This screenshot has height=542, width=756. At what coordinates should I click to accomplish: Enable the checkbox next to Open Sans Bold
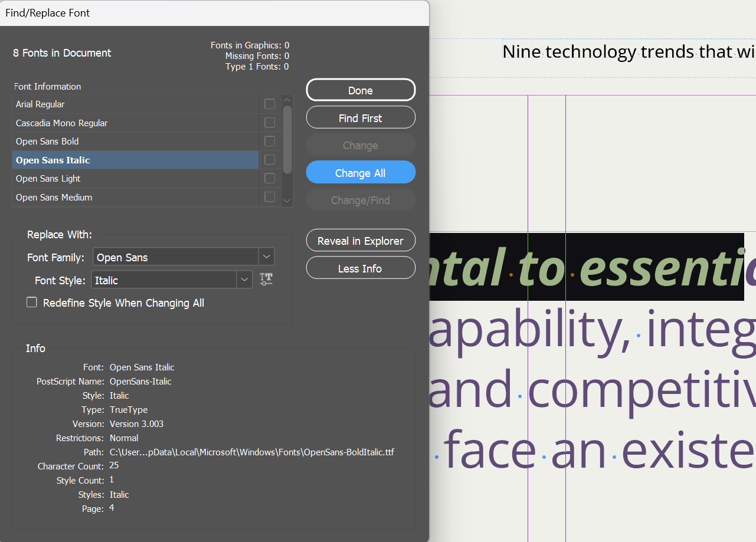(270, 141)
